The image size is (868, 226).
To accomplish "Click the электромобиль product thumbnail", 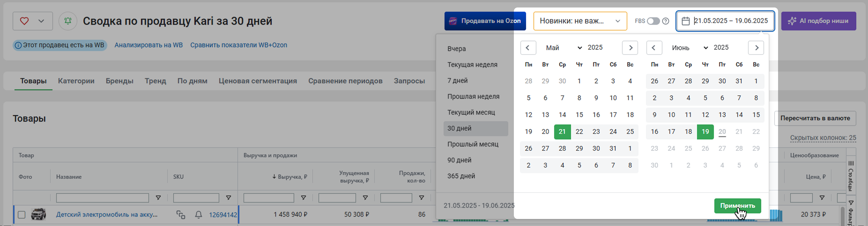I will click(38, 214).
